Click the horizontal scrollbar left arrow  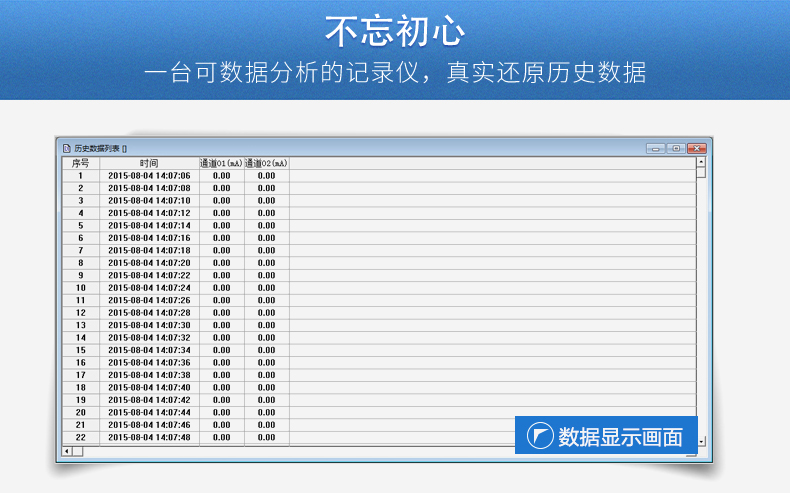tap(66, 451)
